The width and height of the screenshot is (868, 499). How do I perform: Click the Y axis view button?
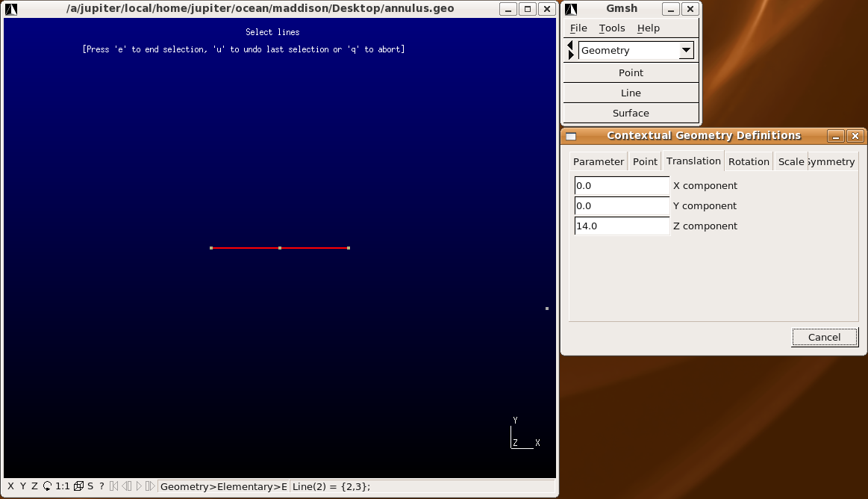(x=22, y=486)
